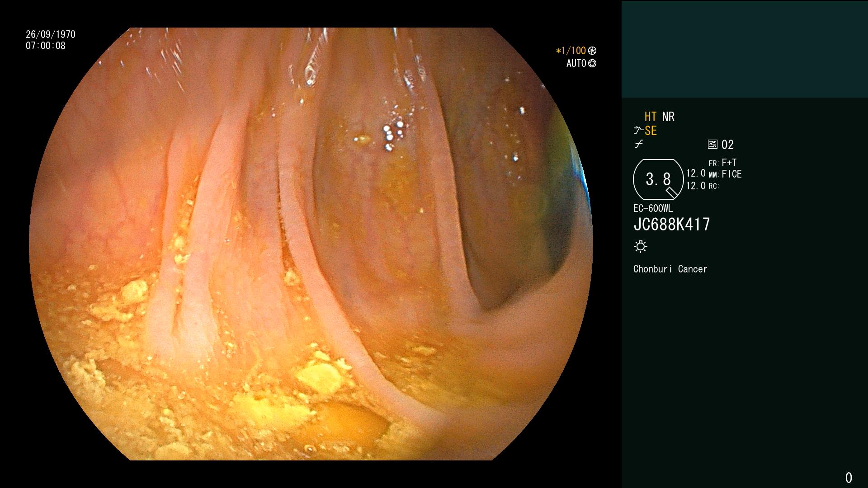The height and width of the screenshot is (488, 868).
Task: Click the scope icon left of SE
Action: 638,131
